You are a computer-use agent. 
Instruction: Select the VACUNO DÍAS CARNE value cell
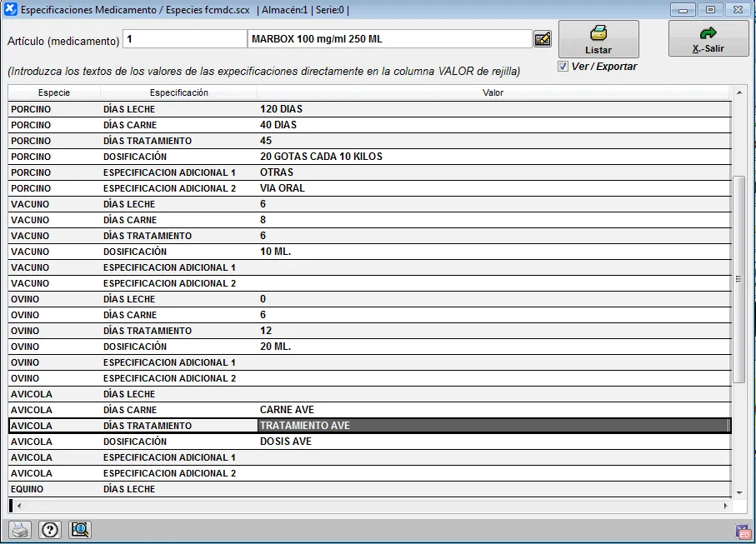click(x=493, y=220)
